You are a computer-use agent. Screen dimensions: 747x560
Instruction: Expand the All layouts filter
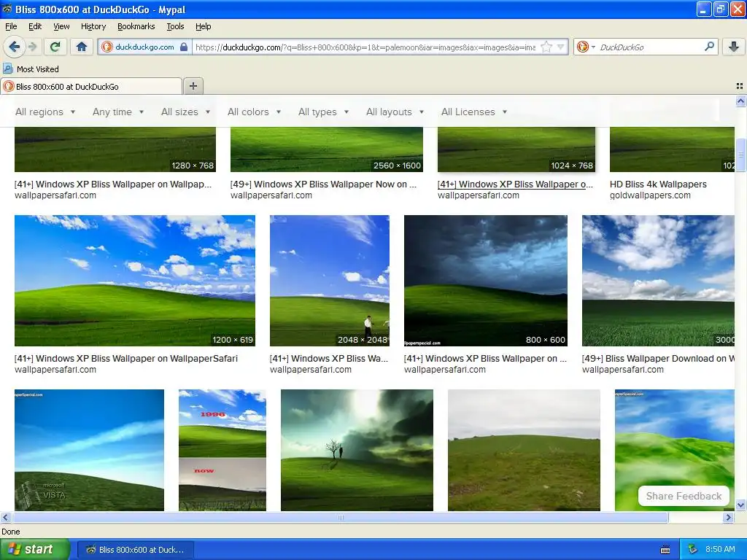[395, 112]
